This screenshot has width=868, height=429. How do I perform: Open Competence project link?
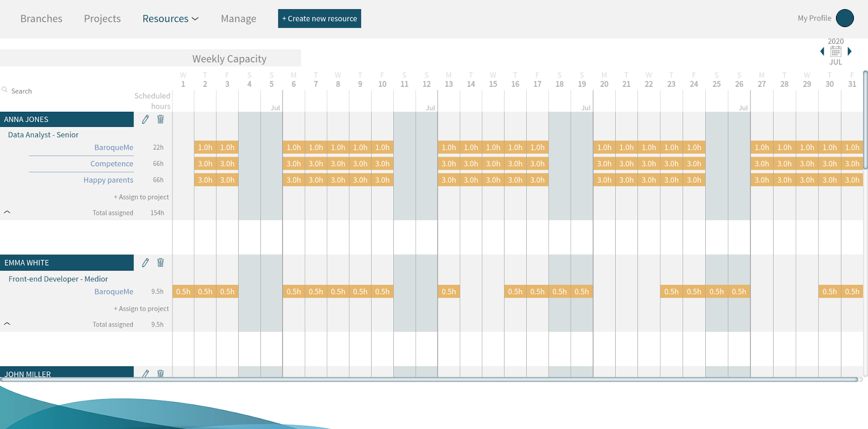click(x=112, y=164)
